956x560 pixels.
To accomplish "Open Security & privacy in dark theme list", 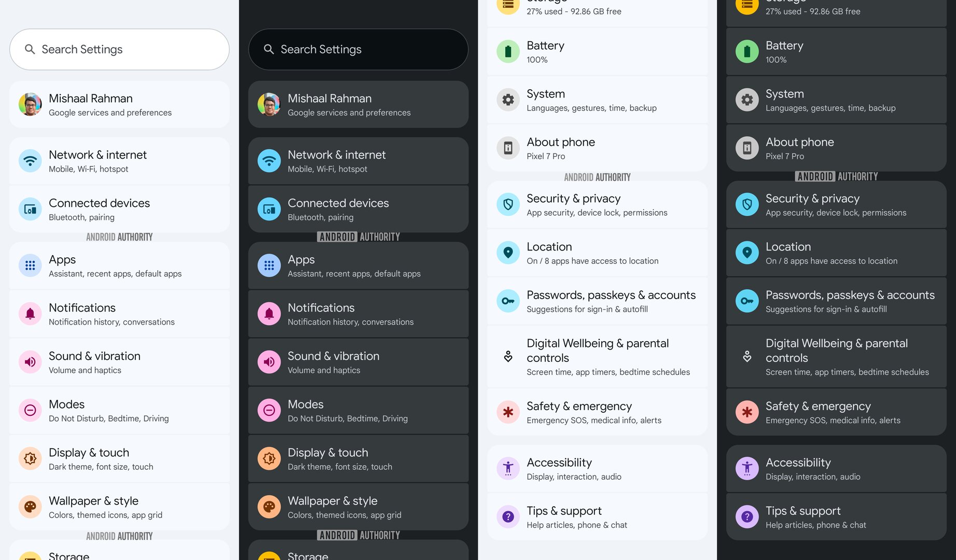I will (x=836, y=204).
